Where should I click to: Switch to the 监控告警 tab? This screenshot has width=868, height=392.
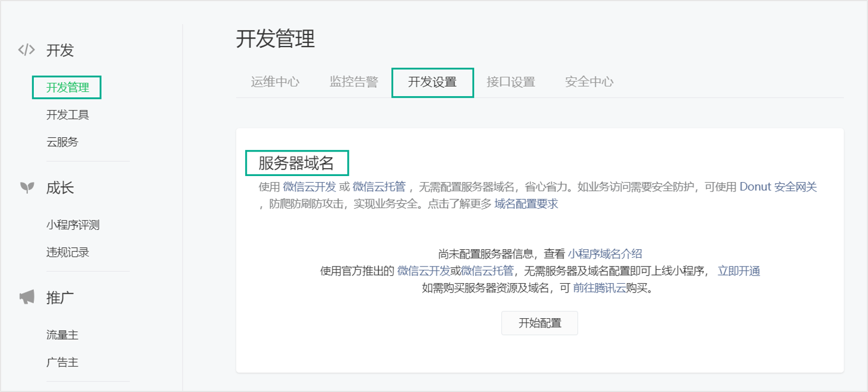pyautogui.click(x=353, y=82)
